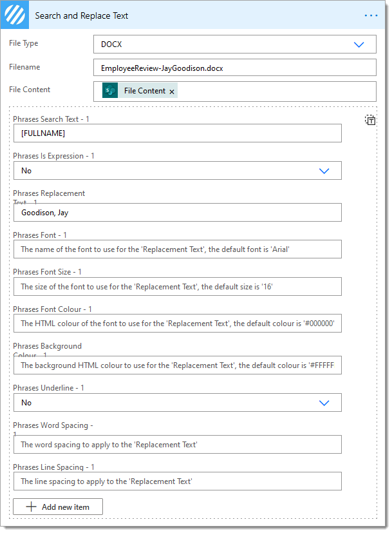Click the Phrases Word Spacing field
The image size is (392, 533).
click(177, 444)
